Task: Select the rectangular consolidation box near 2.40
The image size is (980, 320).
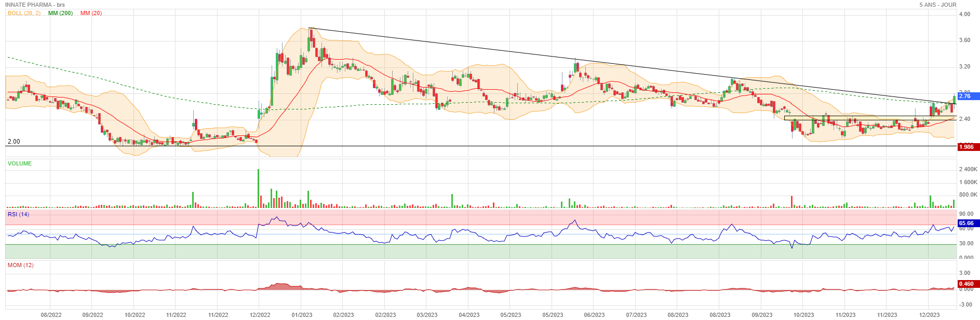Action: tap(870, 118)
